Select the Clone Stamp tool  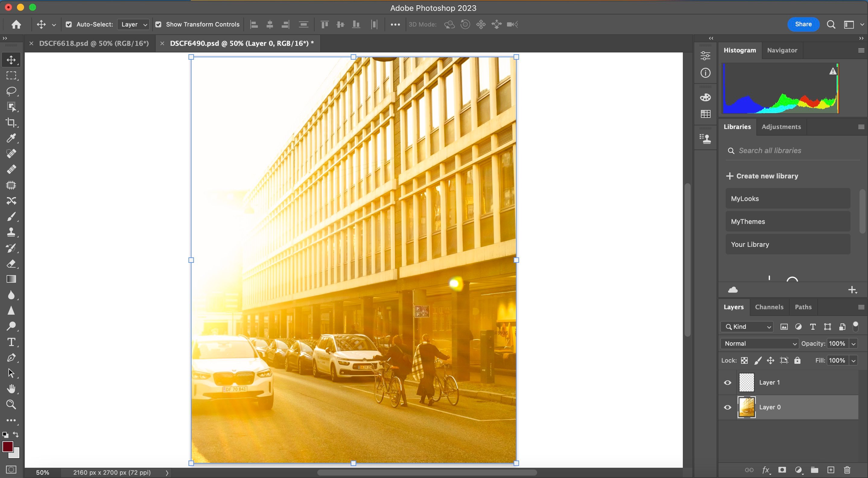pyautogui.click(x=11, y=232)
